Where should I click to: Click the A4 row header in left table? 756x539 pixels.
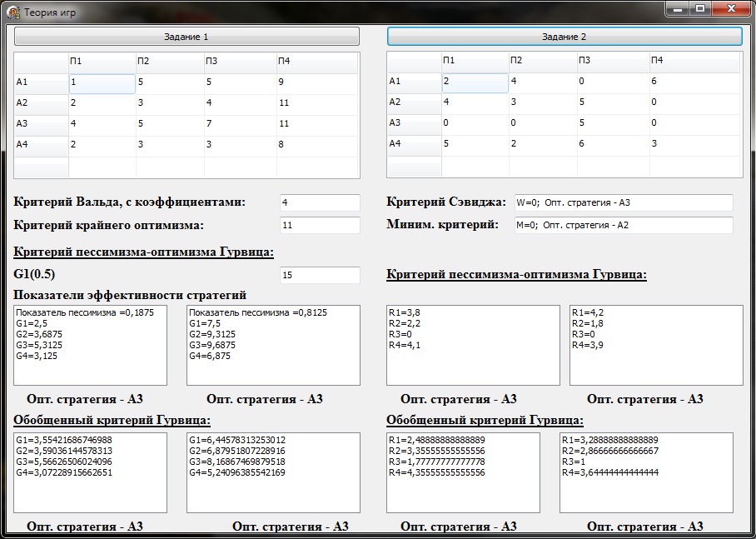(42, 147)
